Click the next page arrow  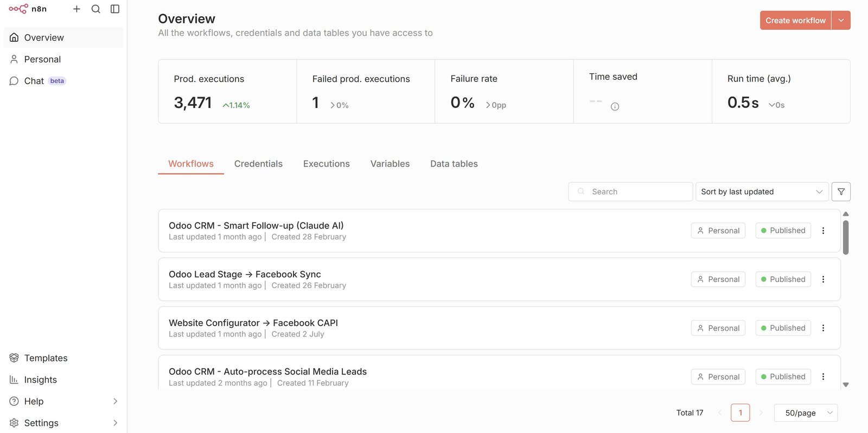tap(761, 413)
